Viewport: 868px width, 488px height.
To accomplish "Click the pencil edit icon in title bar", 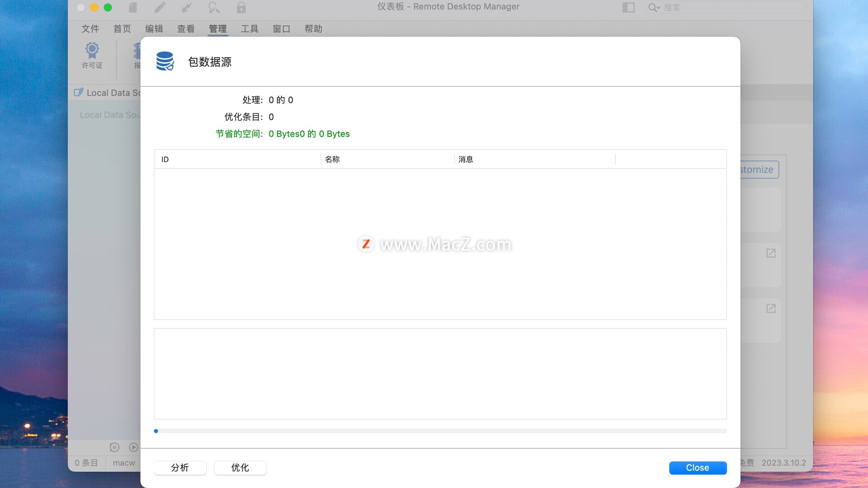I will click(x=160, y=7).
